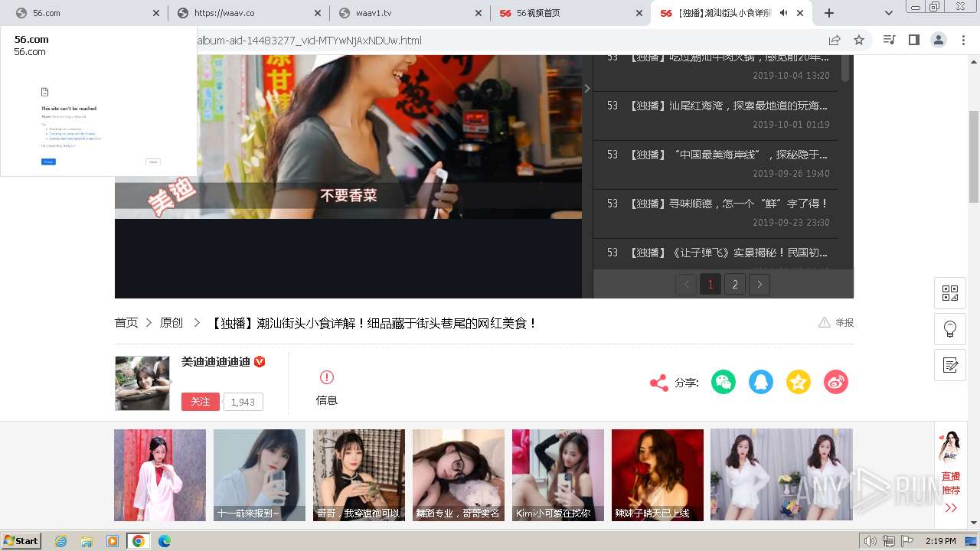
Task: Toggle Chrome side panel icon
Action: point(913,40)
